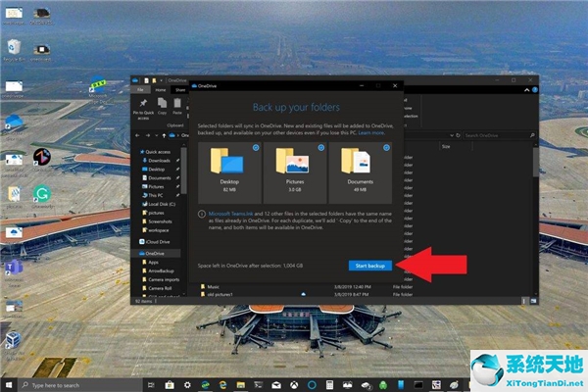
Task: Click the Size column header
Action: pos(446,147)
